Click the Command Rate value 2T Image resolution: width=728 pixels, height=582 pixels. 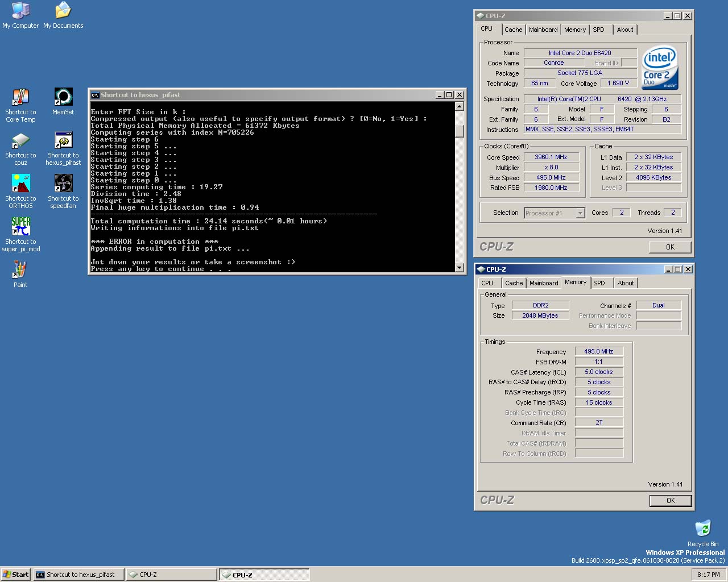tap(599, 423)
